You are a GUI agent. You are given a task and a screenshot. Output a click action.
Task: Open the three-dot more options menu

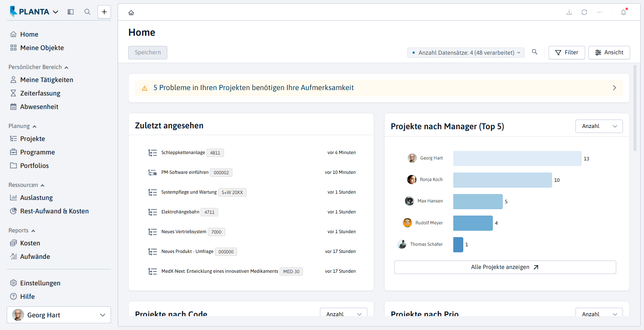point(599,12)
